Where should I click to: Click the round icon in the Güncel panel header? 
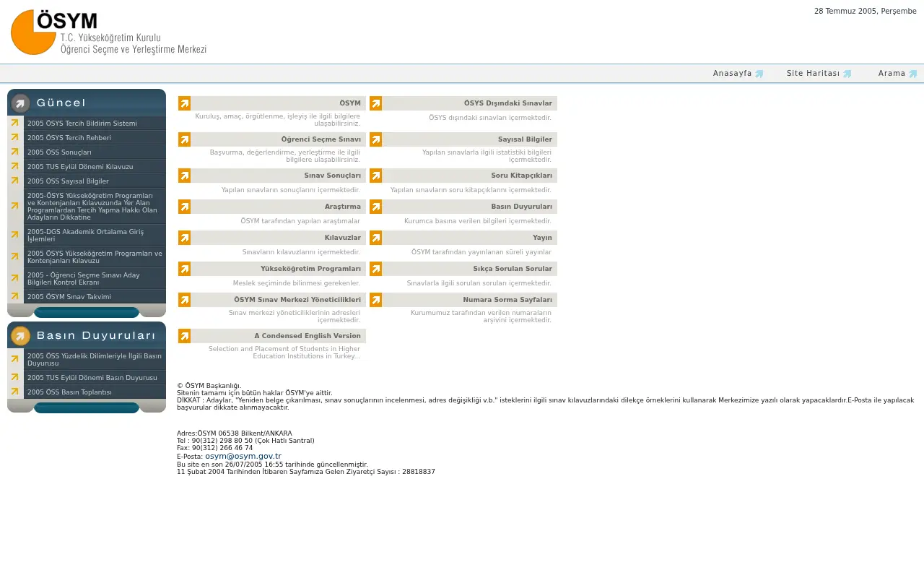pos(21,103)
